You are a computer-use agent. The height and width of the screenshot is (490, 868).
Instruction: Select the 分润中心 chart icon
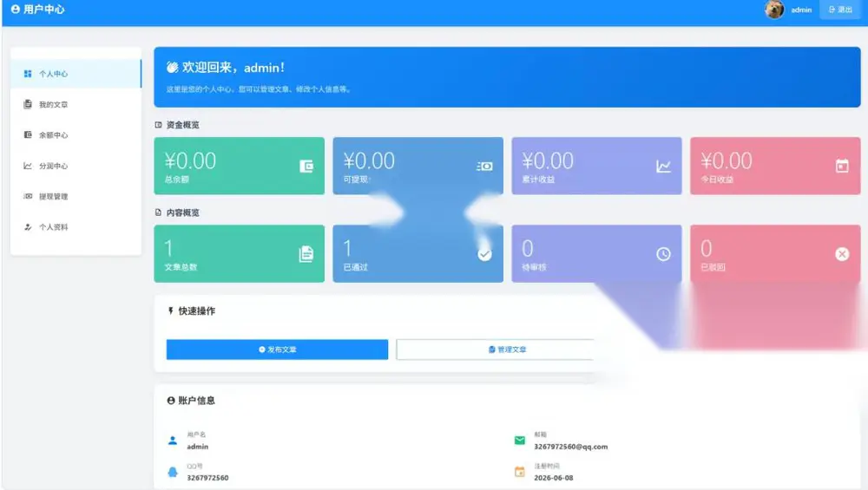[28, 166]
